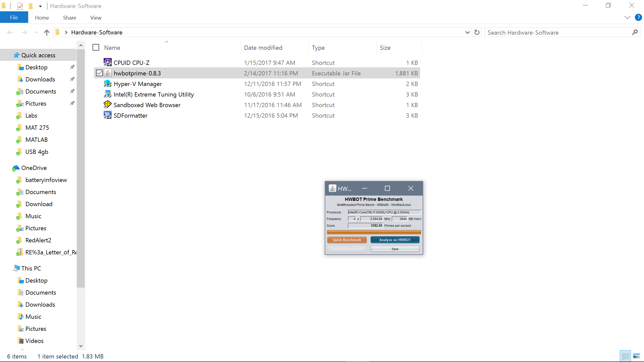The height and width of the screenshot is (362, 644).
Task: Click the OneDrive cloud icon
Action: click(16, 168)
